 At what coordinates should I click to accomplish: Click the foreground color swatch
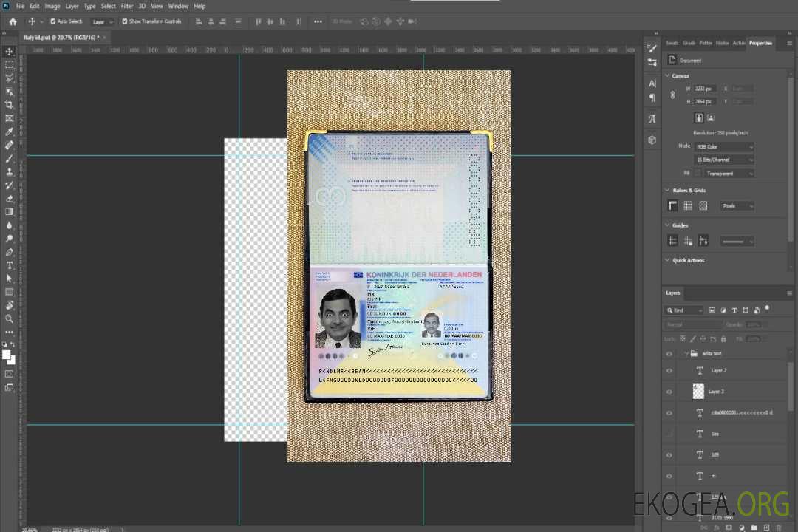click(x=6, y=355)
